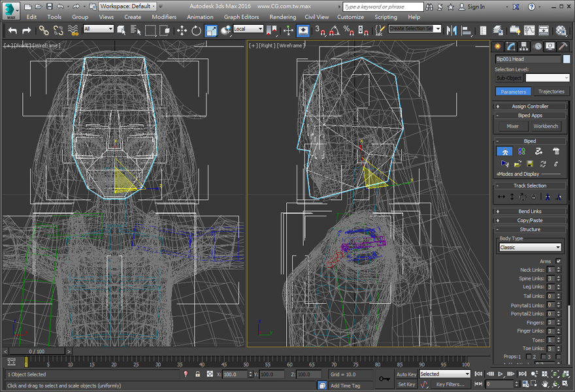575x392 pixels.
Task: Click the Unlink Selection tool
Action: pos(58,31)
